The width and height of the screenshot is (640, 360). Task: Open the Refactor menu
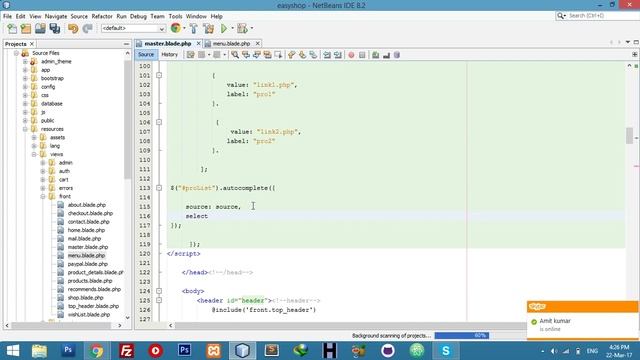tap(102, 16)
